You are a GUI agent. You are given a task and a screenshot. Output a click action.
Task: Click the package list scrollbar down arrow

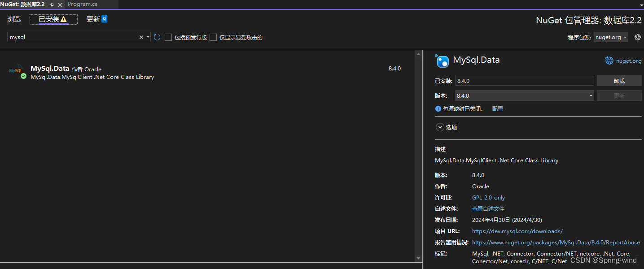(x=418, y=258)
